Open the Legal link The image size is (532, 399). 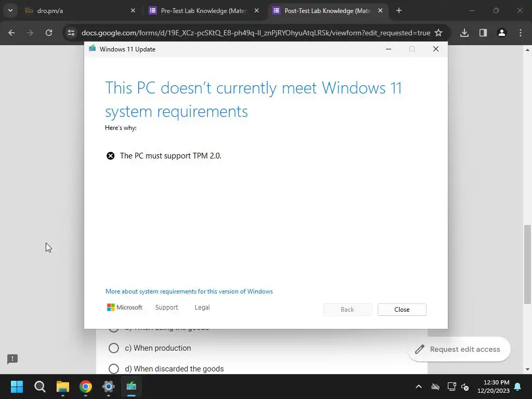click(x=202, y=308)
